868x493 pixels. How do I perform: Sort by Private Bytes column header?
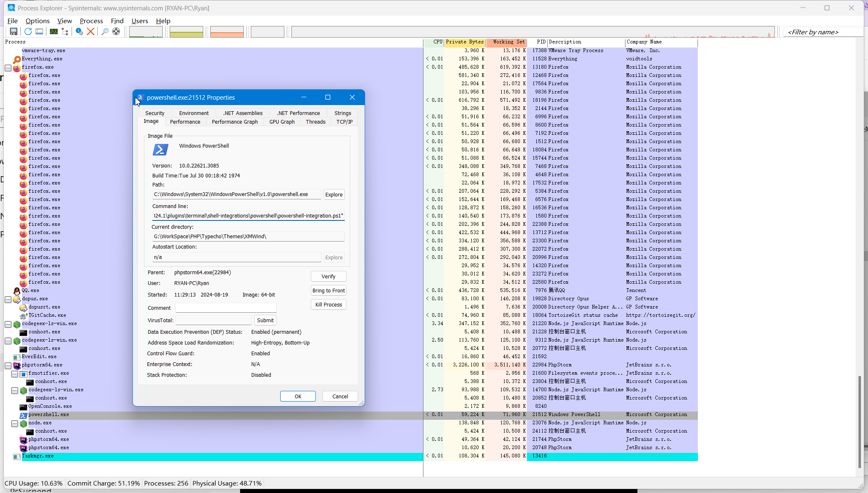(x=465, y=42)
